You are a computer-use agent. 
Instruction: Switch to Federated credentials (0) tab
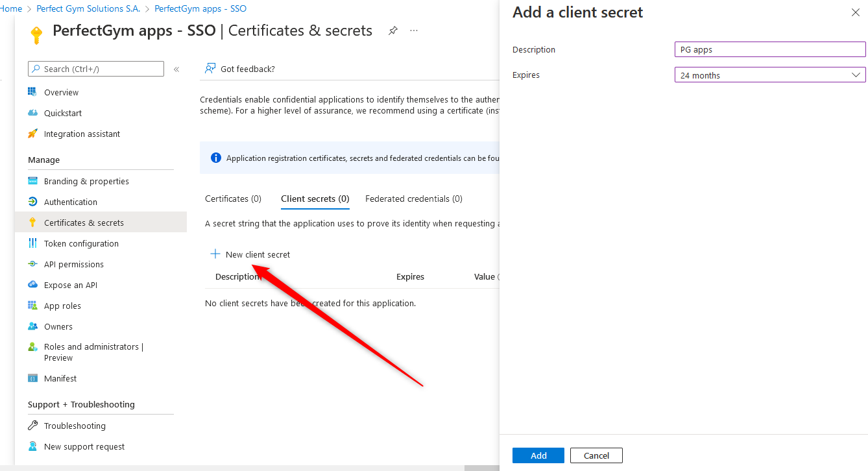[x=413, y=199]
